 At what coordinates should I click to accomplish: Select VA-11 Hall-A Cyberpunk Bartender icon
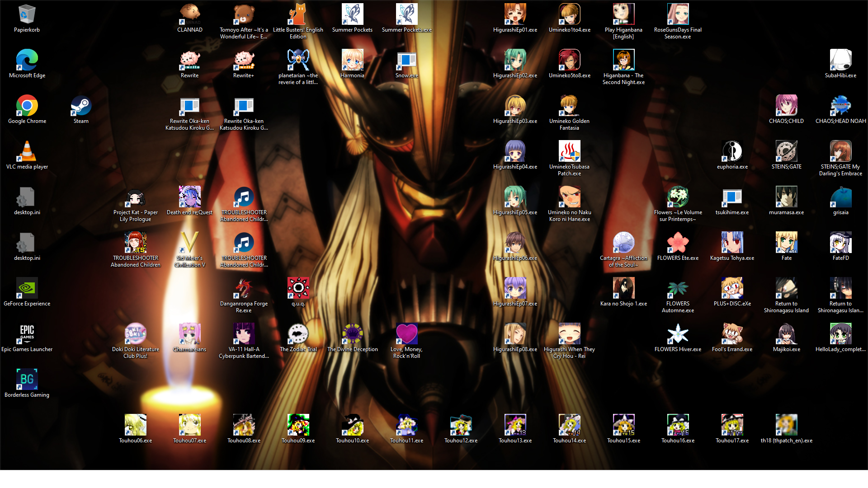(244, 334)
